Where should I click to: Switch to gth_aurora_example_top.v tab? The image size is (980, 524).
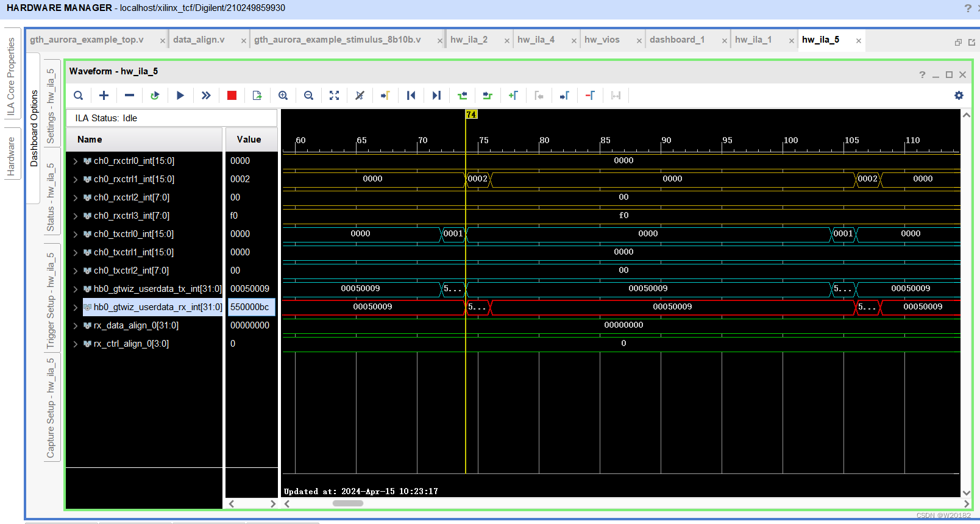[87, 40]
